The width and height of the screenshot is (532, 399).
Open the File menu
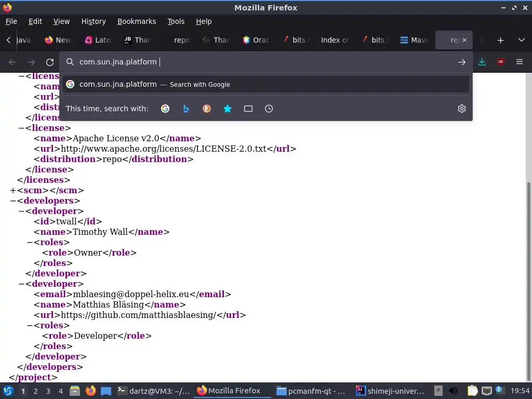11,21
